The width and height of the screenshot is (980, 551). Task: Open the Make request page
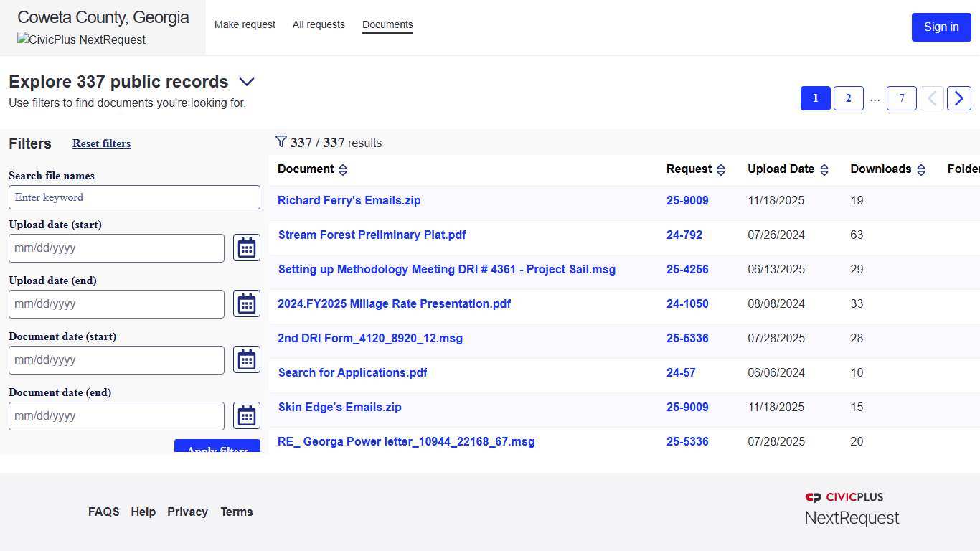click(x=245, y=24)
